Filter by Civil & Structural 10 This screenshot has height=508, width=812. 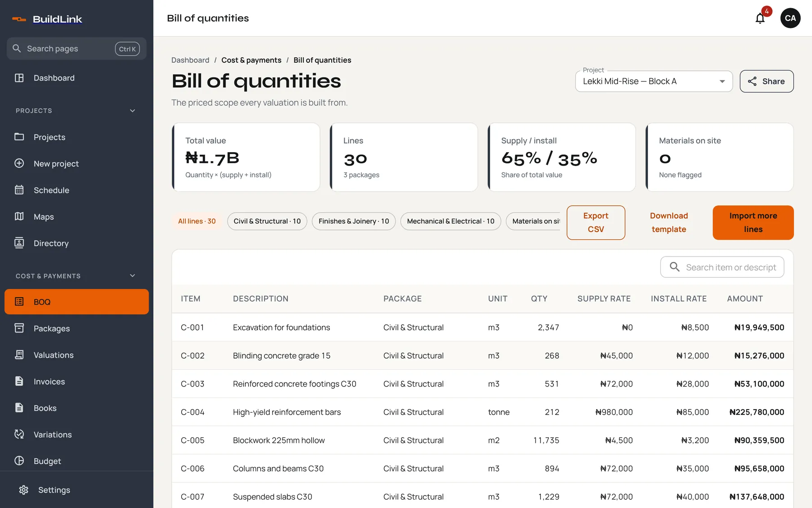pyautogui.click(x=267, y=221)
